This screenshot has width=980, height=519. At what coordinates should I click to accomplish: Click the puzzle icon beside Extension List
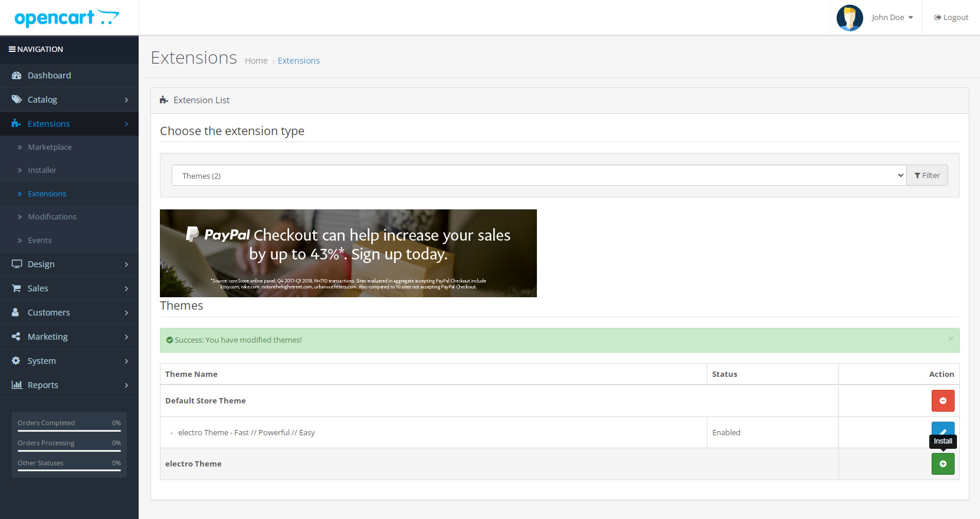(164, 100)
